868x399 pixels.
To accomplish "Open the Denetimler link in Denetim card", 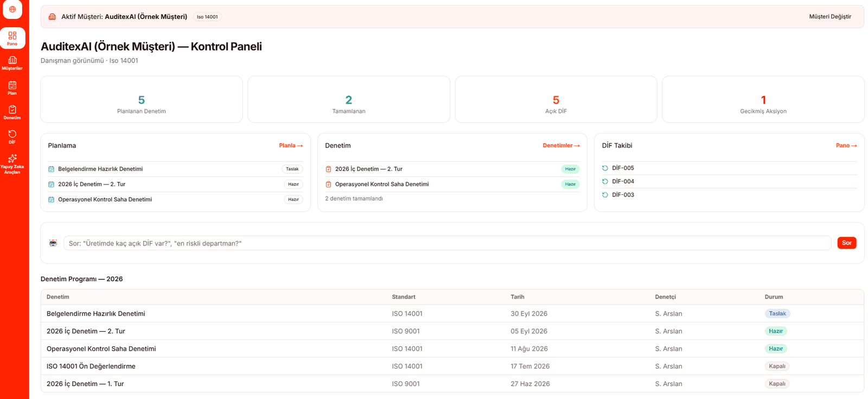I will pyautogui.click(x=561, y=145).
